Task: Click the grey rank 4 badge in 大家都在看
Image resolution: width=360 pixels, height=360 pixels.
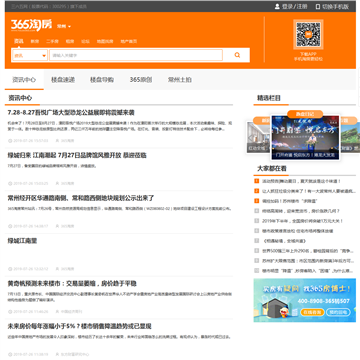Action: click(256, 211)
